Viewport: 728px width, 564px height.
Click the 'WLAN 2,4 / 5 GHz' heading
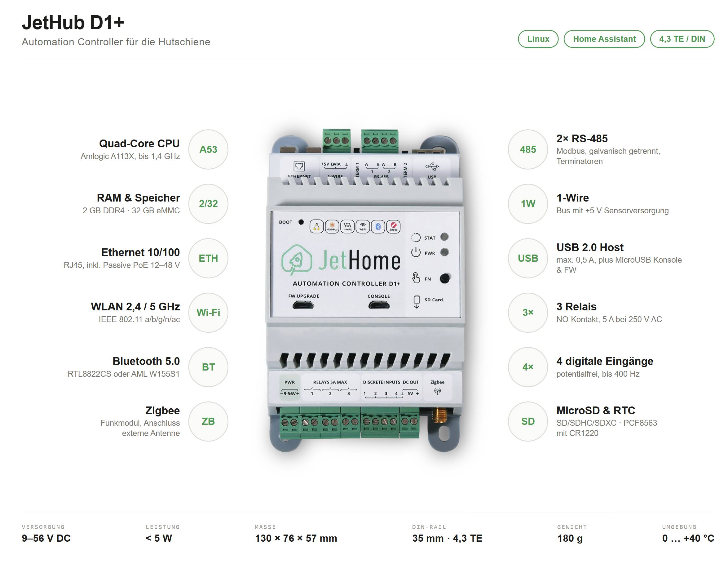pos(135,307)
